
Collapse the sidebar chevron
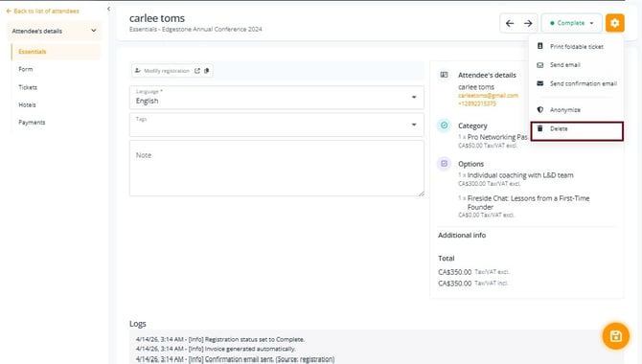point(108,9)
